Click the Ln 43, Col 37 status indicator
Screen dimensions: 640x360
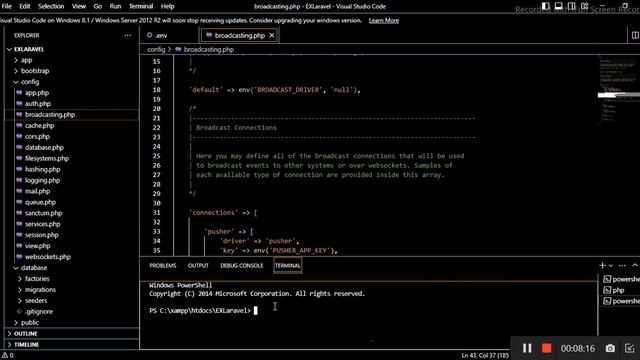click(485, 356)
